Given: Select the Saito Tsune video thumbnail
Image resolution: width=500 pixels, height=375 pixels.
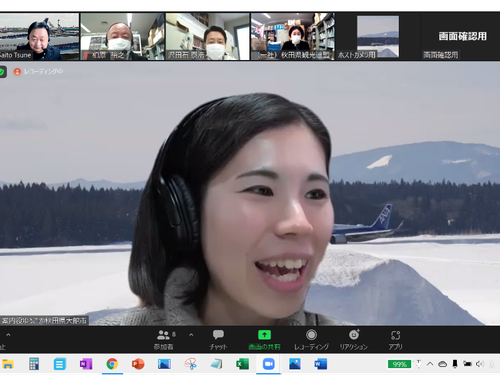Looking at the screenshot, I should click(x=39, y=37).
